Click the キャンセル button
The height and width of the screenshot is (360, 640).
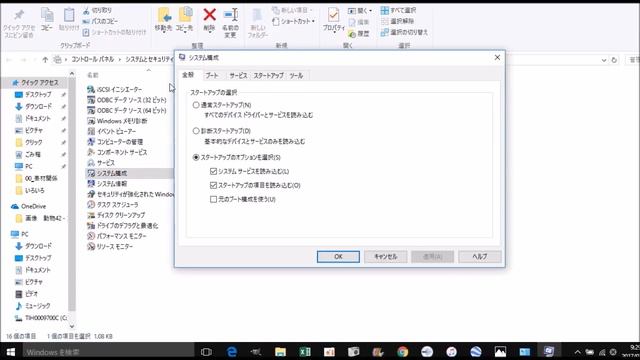[x=386, y=257]
